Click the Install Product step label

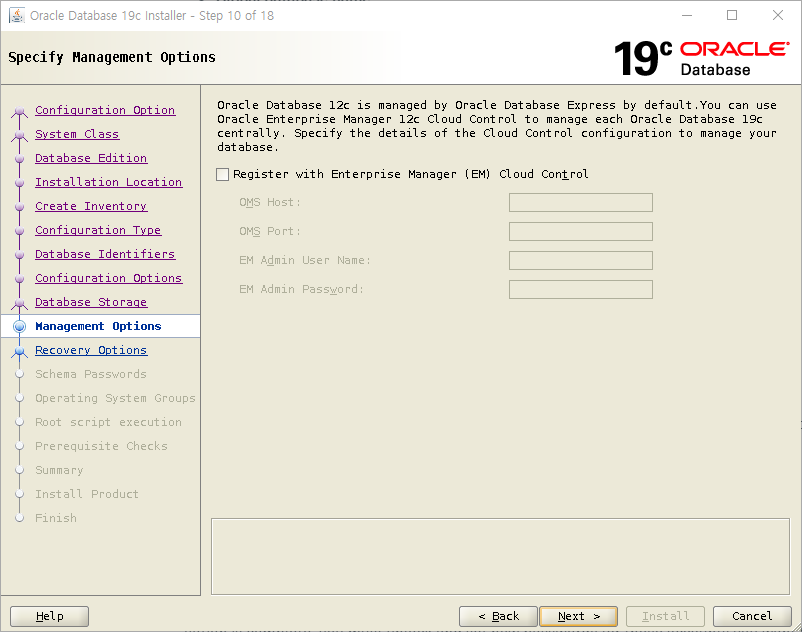pos(86,494)
